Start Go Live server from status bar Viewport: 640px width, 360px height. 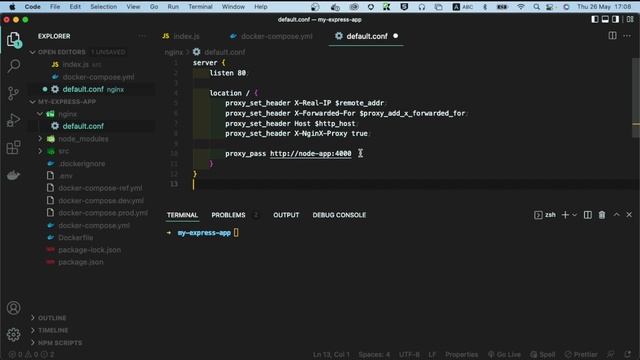tap(504, 355)
